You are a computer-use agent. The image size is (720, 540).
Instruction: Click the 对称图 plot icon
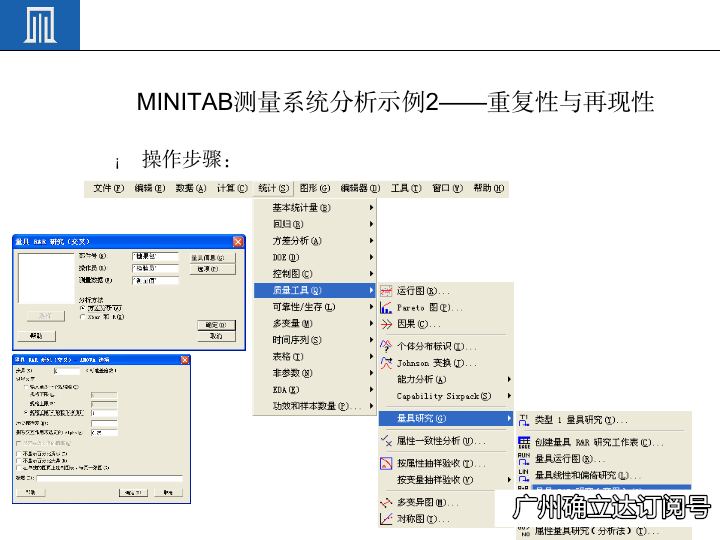[386, 519]
